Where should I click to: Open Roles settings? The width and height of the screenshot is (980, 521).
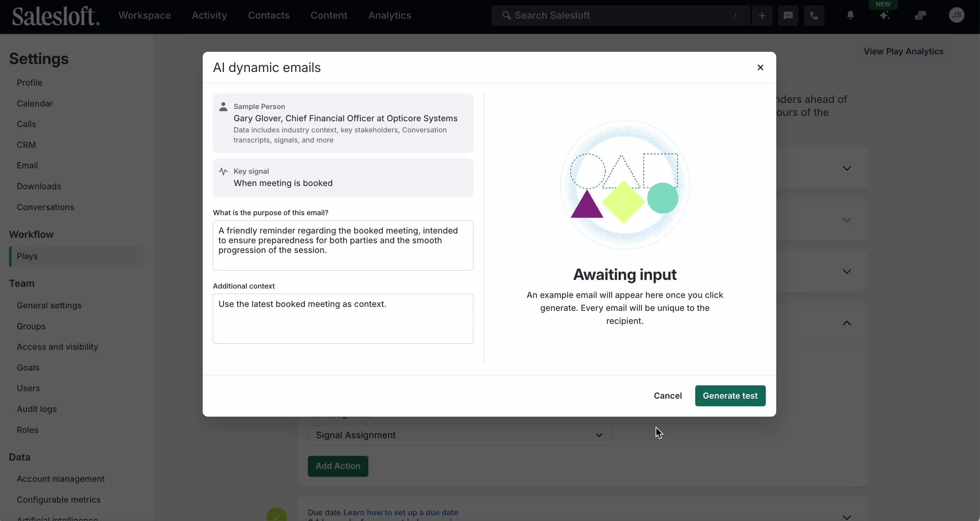click(x=27, y=430)
